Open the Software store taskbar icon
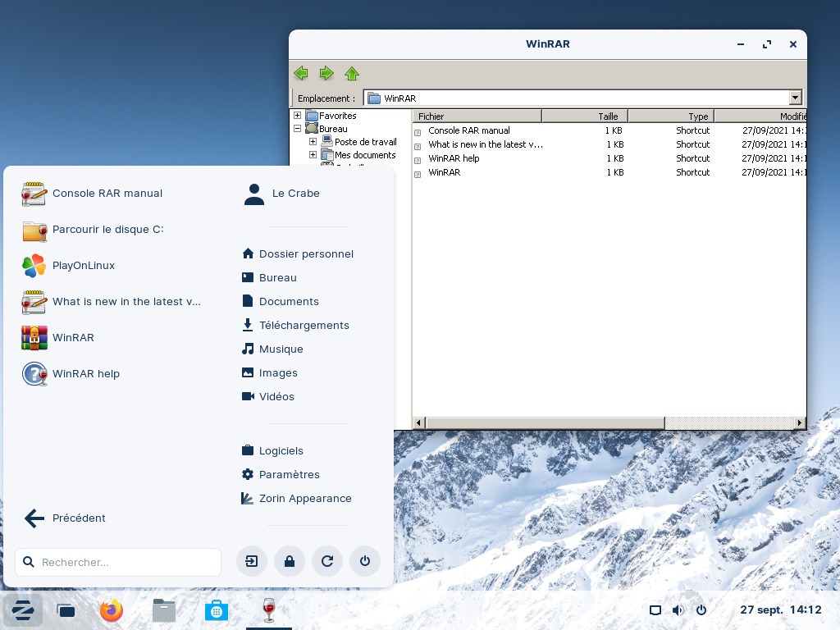This screenshot has width=840, height=630. point(216,610)
